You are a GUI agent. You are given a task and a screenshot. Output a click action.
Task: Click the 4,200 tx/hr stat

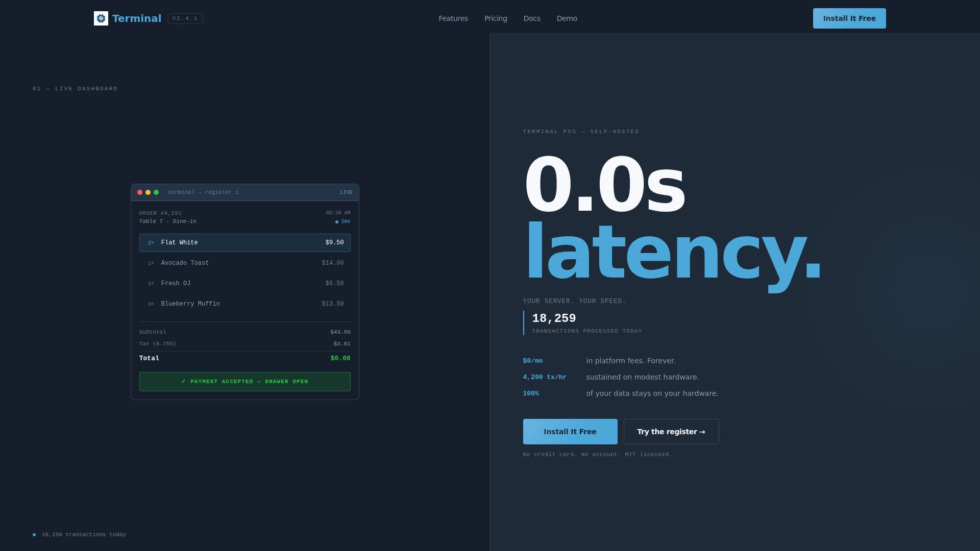545,377
